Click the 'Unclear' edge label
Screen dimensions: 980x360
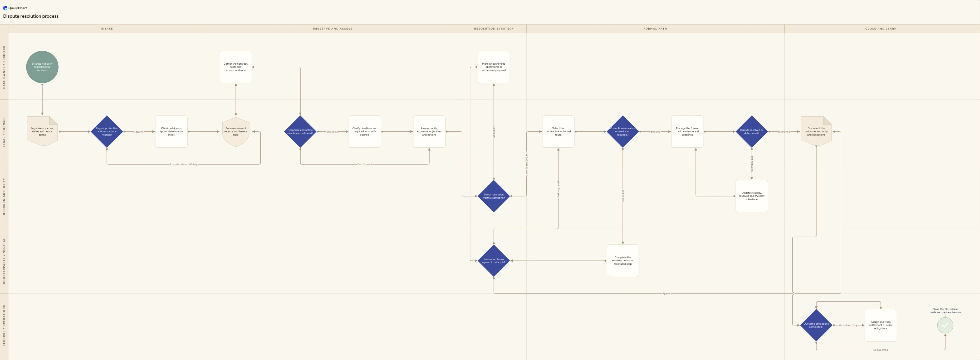click(x=332, y=132)
